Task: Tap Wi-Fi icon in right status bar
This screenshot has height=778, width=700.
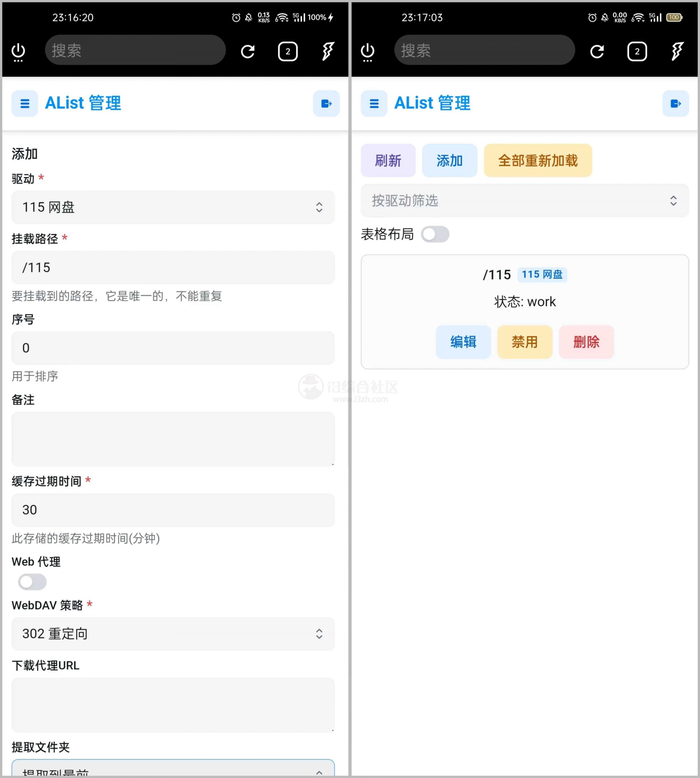Action: click(638, 17)
